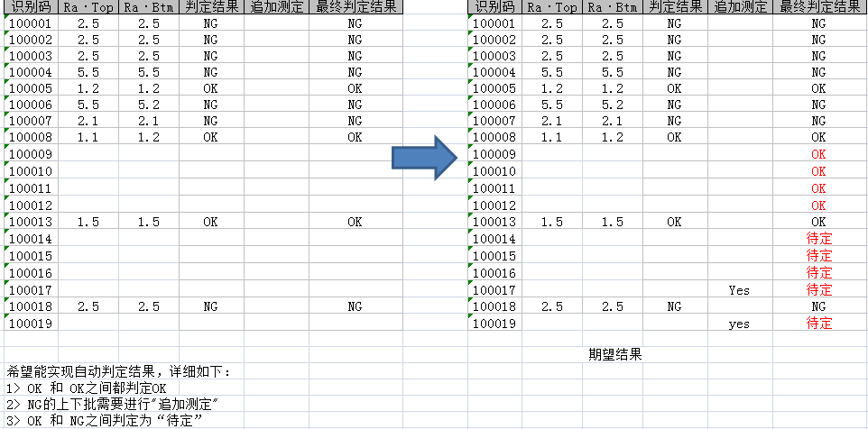This screenshot has width=868, height=429.
Task: Select the red OK cell for row 100012
Action: click(x=818, y=205)
